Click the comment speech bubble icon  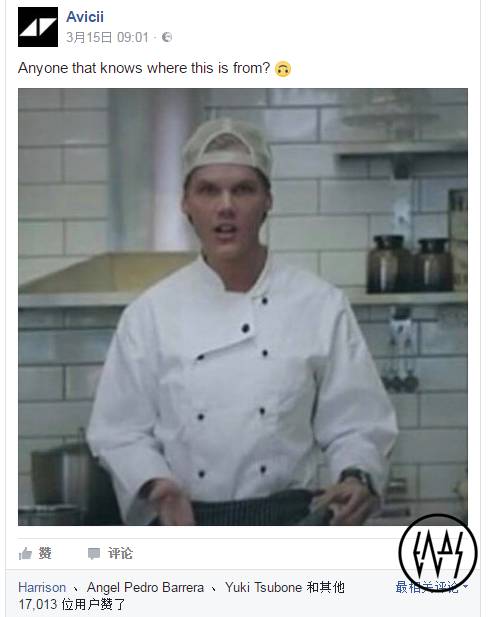94,554
